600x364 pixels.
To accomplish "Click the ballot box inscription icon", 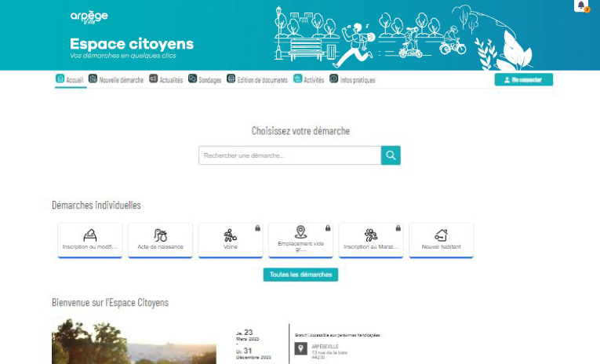I will pyautogui.click(x=90, y=235).
